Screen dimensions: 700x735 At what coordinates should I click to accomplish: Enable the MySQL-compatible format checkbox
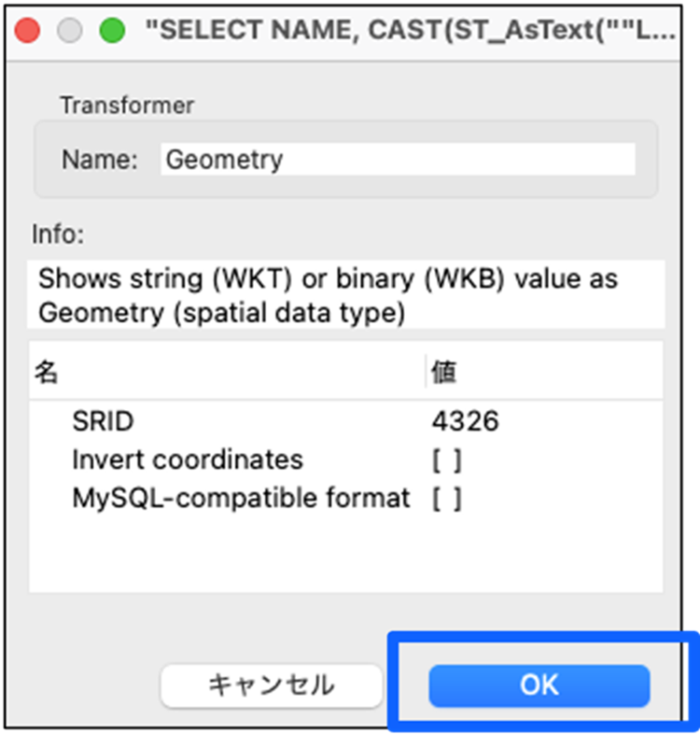click(447, 498)
